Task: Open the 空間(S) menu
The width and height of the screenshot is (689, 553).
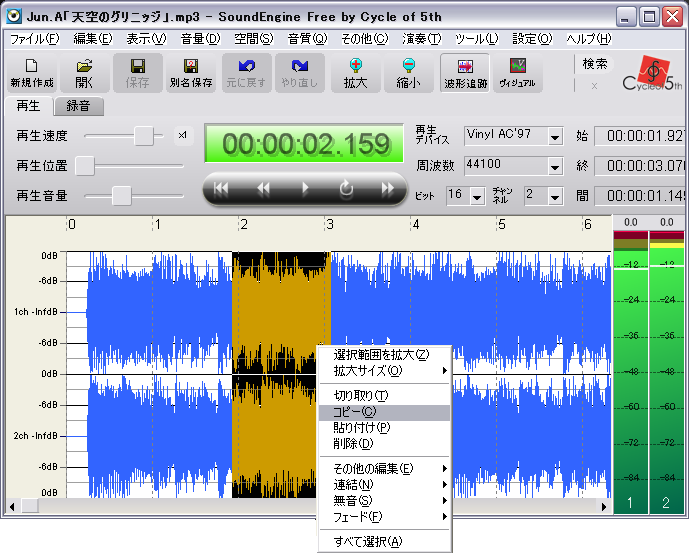Action: pos(254,39)
